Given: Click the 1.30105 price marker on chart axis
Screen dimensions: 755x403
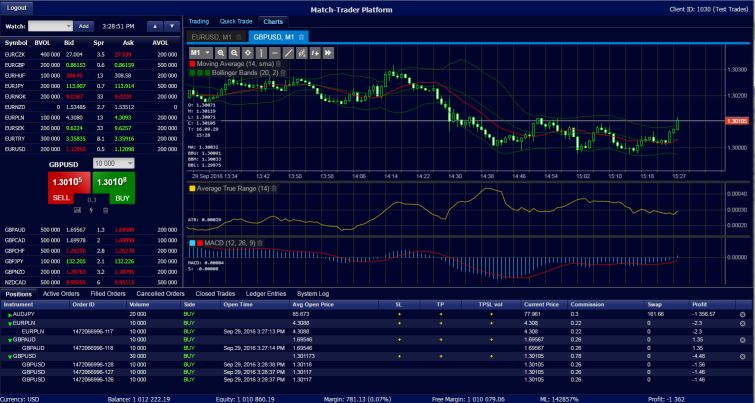Looking at the screenshot, I should (737, 121).
